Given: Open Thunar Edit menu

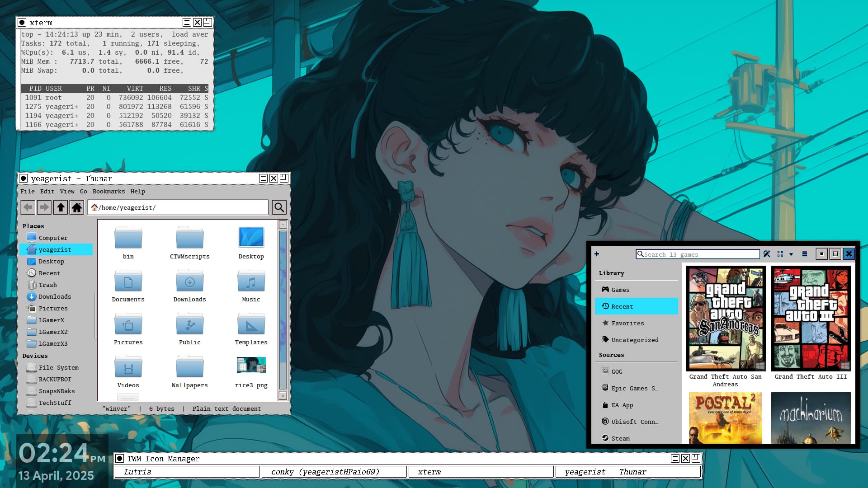Looking at the screenshot, I should [47, 191].
